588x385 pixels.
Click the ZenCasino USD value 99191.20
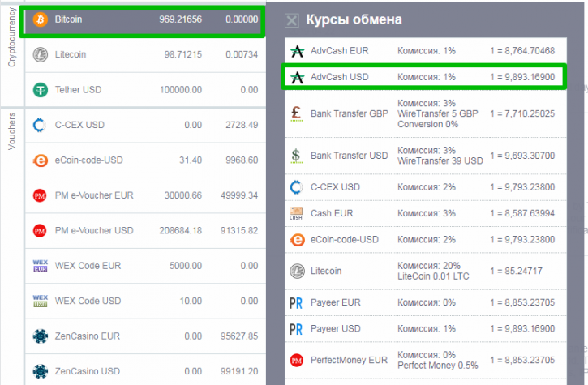point(239,371)
